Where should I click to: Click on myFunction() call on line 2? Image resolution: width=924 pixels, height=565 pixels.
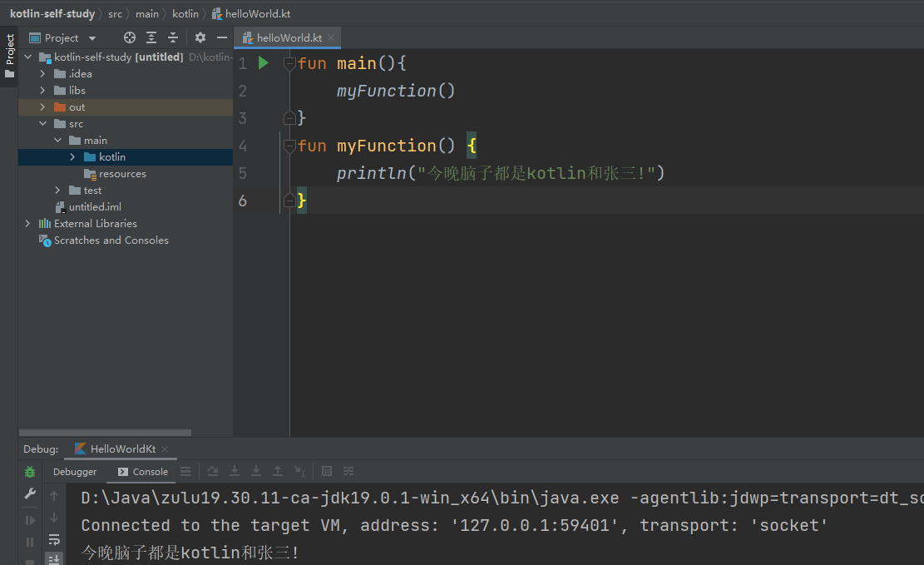(x=396, y=91)
